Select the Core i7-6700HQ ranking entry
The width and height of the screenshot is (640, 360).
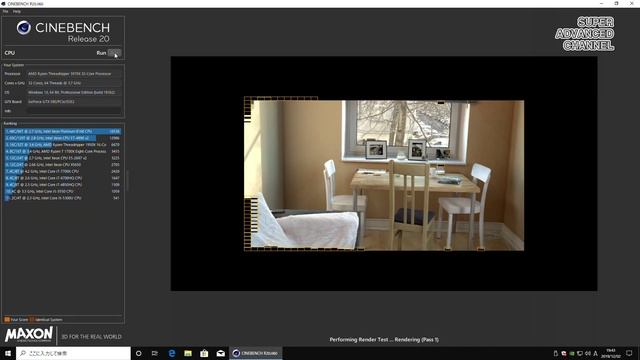point(62,178)
